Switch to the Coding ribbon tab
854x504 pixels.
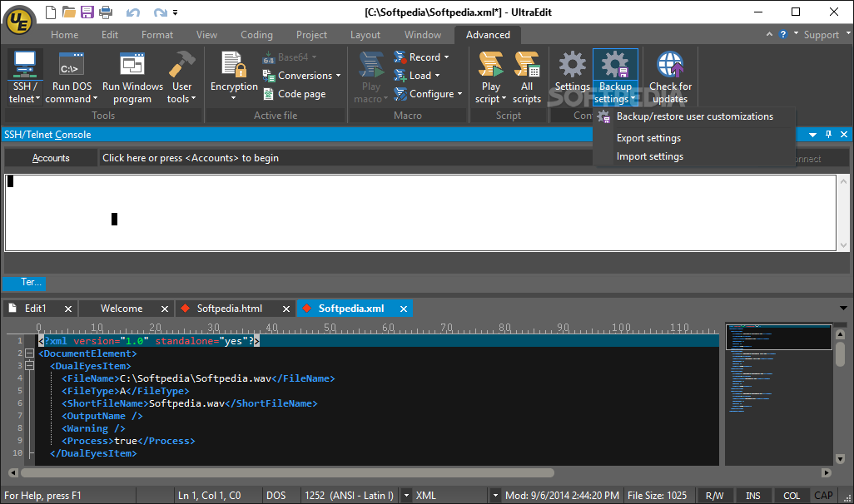pos(256,35)
